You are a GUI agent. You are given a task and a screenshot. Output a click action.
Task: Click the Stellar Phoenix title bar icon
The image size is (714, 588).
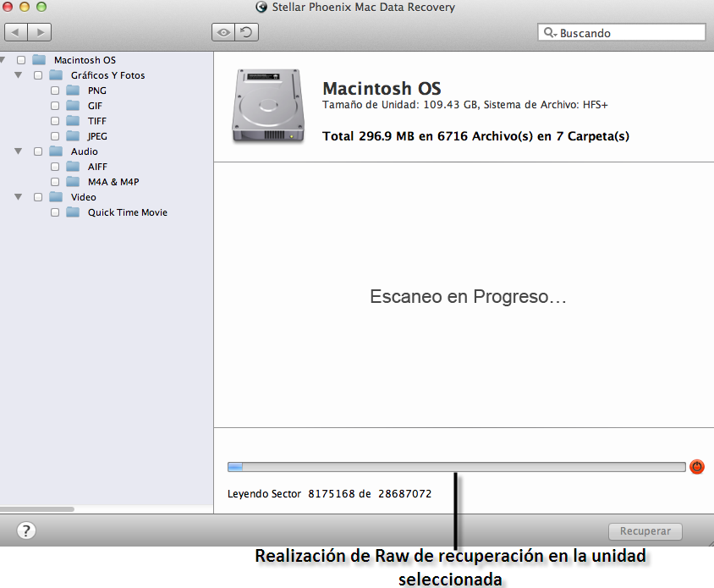pos(261,7)
